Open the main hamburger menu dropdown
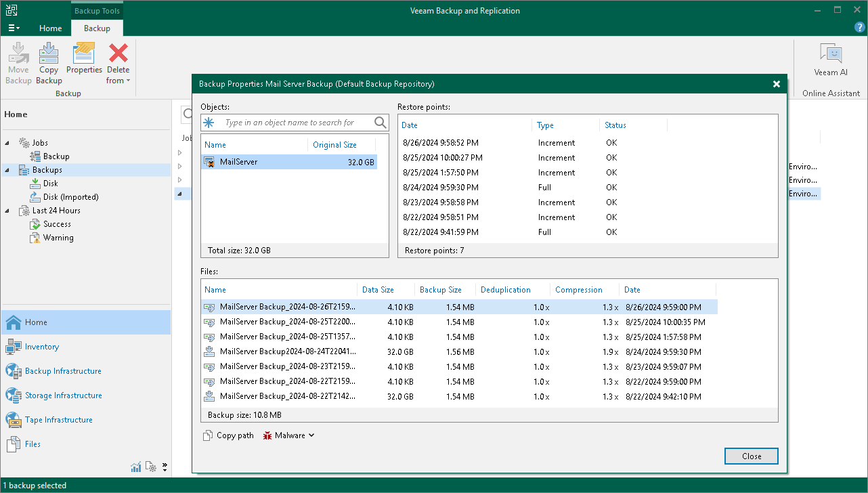The image size is (868, 493). (x=14, y=28)
